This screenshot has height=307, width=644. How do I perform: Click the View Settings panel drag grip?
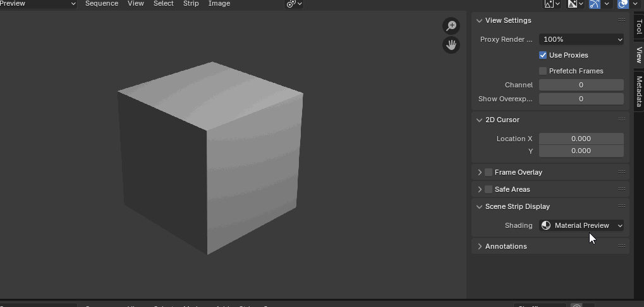(622, 20)
